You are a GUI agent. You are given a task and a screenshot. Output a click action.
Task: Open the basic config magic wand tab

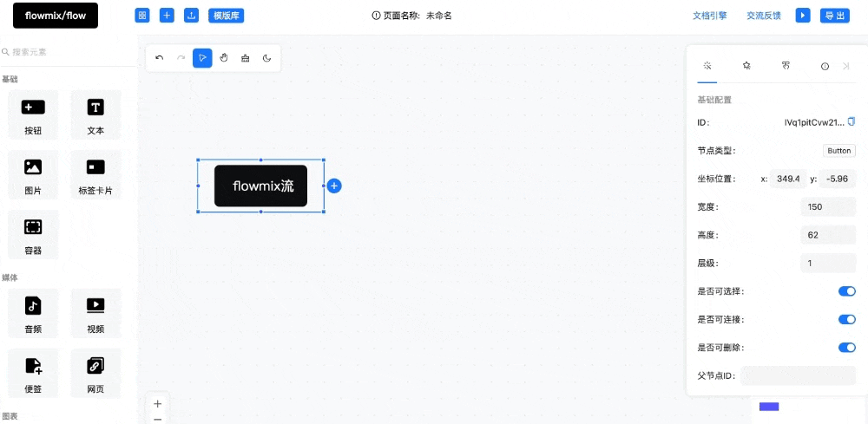707,65
